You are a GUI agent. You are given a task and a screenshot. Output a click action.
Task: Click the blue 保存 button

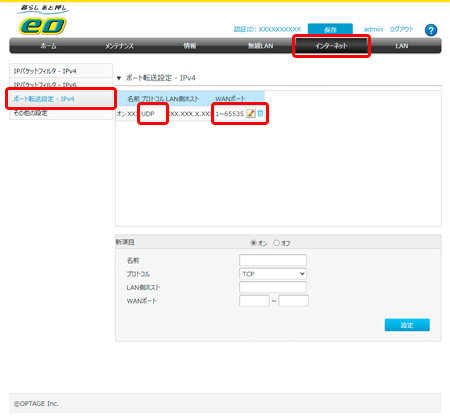(x=330, y=29)
